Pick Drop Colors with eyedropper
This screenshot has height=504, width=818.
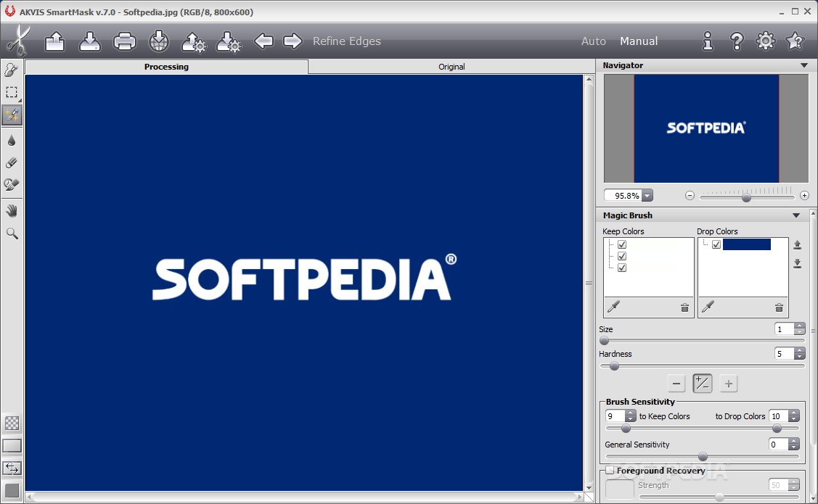click(708, 307)
